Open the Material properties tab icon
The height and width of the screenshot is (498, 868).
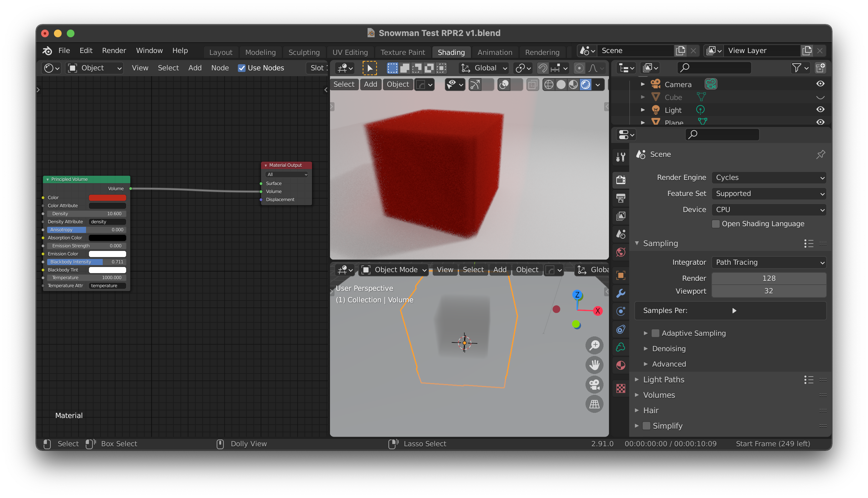click(x=621, y=365)
